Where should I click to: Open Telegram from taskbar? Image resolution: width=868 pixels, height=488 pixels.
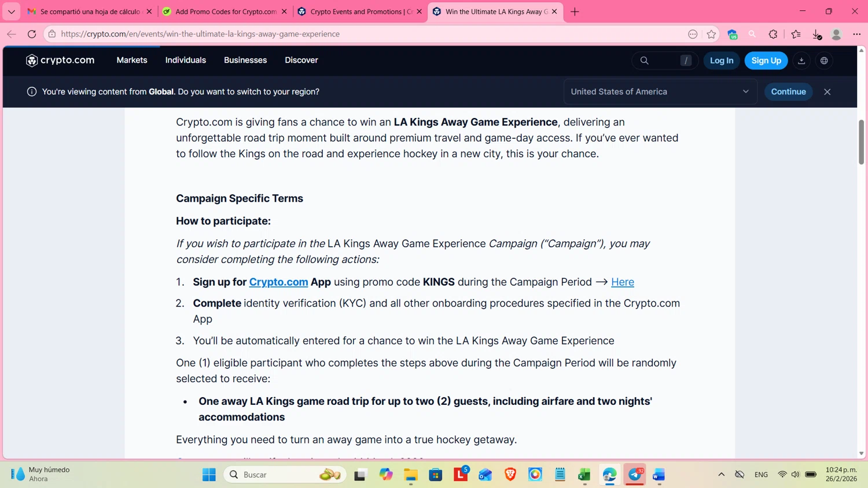pyautogui.click(x=635, y=475)
